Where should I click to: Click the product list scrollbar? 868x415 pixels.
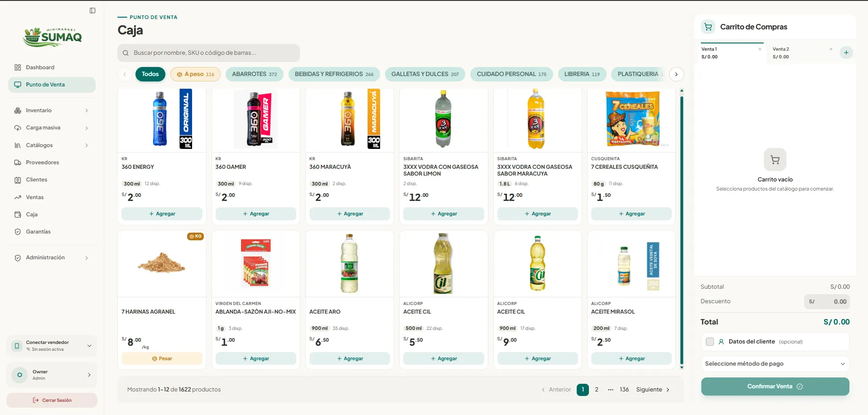[681, 230]
